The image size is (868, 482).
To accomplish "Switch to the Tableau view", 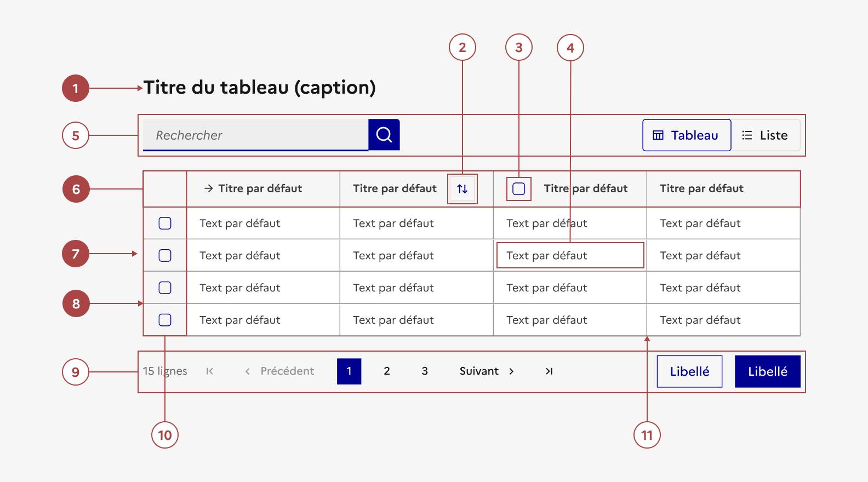I will [x=686, y=135].
